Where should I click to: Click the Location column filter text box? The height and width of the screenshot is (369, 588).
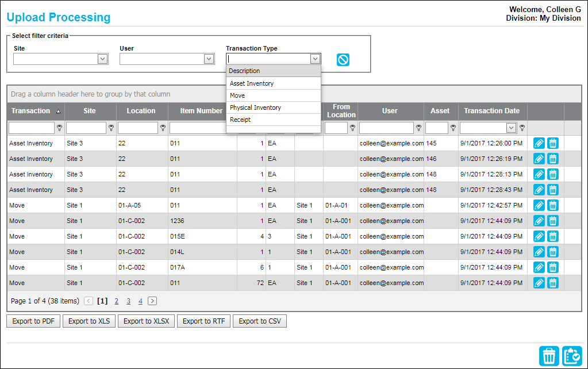pyautogui.click(x=138, y=128)
